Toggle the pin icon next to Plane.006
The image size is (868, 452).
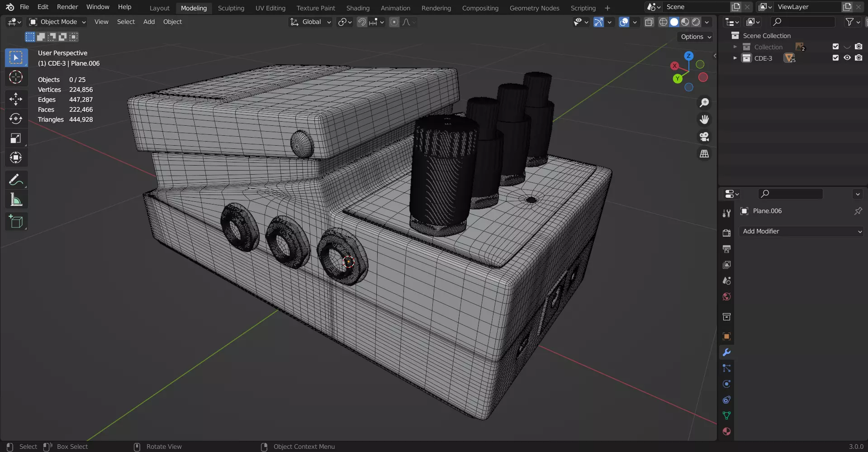coord(858,211)
